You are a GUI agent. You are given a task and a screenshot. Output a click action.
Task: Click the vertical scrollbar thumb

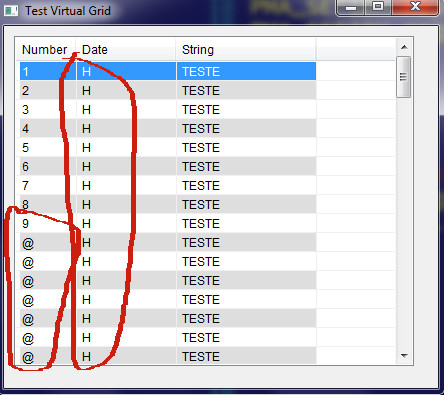pyautogui.click(x=403, y=77)
